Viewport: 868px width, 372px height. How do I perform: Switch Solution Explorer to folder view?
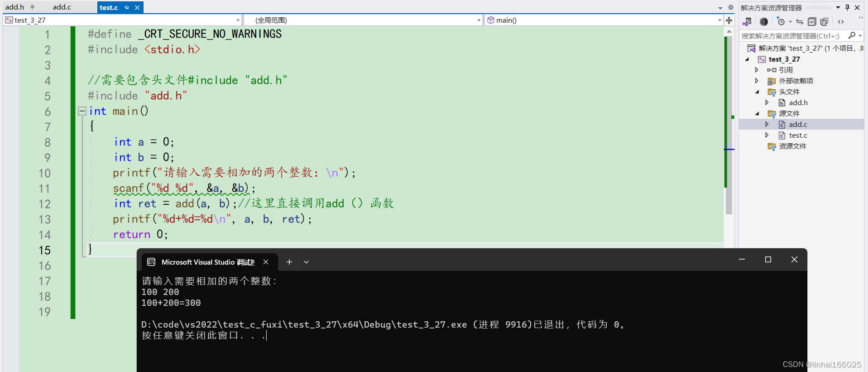click(747, 22)
